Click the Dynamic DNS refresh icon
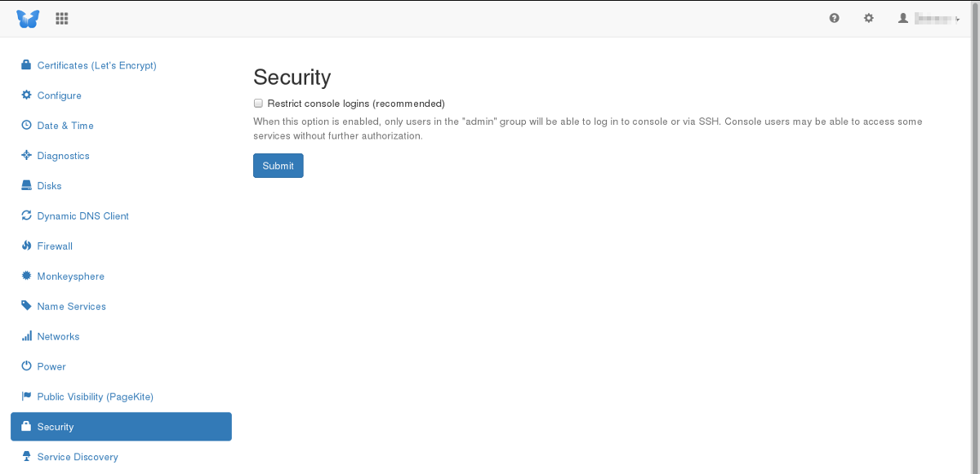980x474 pixels. (x=26, y=215)
